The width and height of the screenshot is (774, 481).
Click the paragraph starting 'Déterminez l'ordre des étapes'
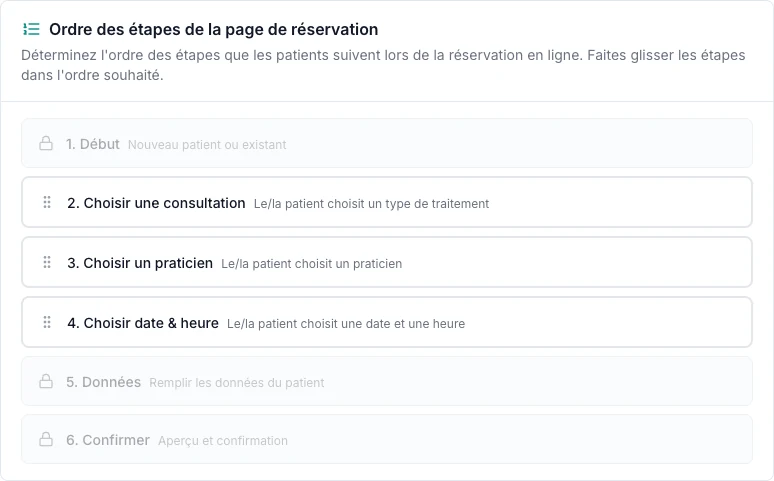click(383, 65)
